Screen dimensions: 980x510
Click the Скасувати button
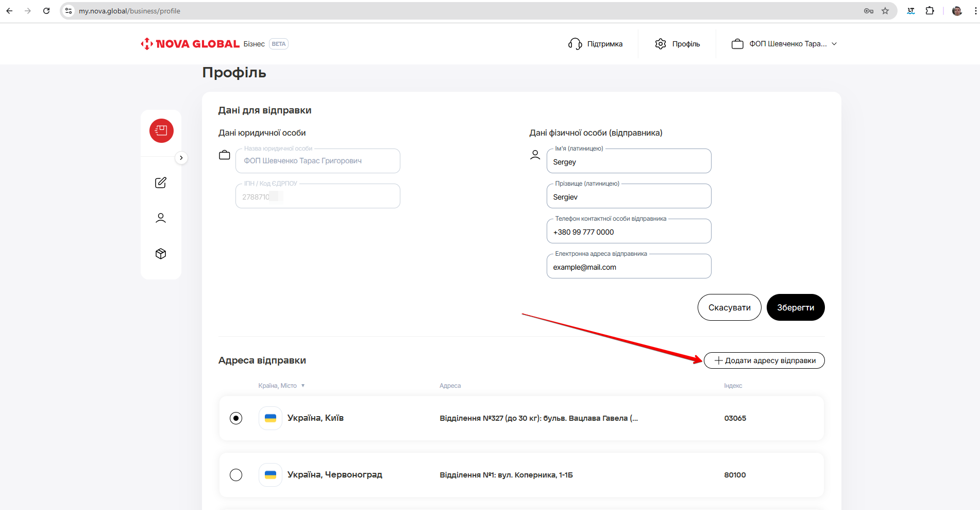point(729,307)
